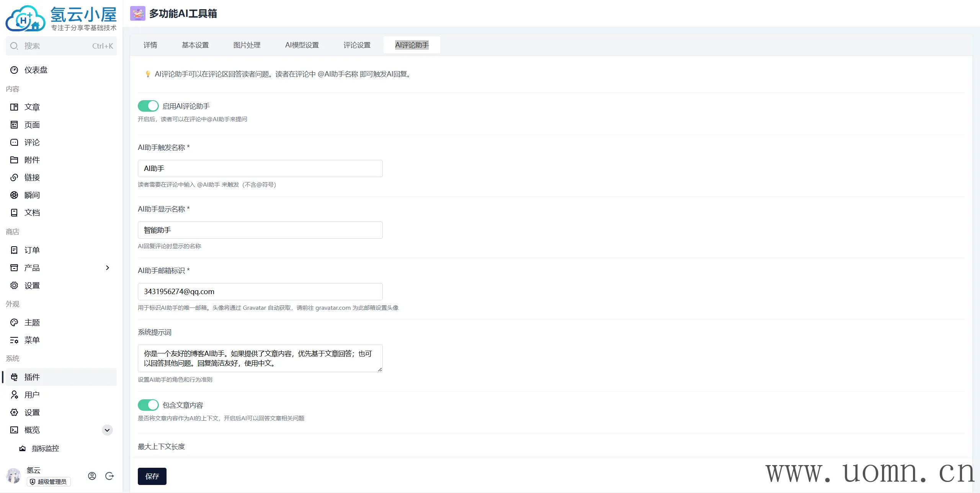The height and width of the screenshot is (493, 980).
Task: Open the Moments (瞬间) aperture icon
Action: tap(14, 195)
